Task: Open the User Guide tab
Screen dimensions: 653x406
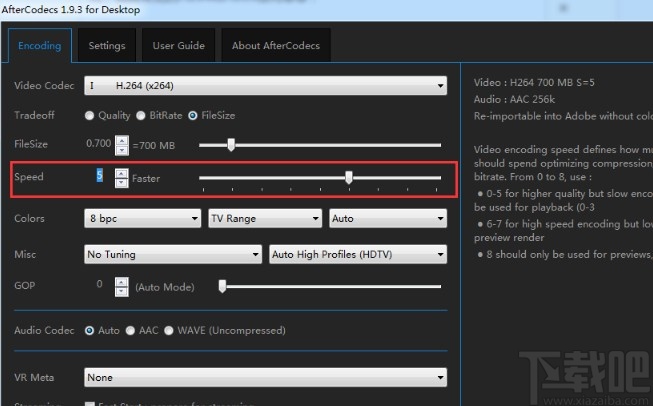Action: tap(179, 45)
